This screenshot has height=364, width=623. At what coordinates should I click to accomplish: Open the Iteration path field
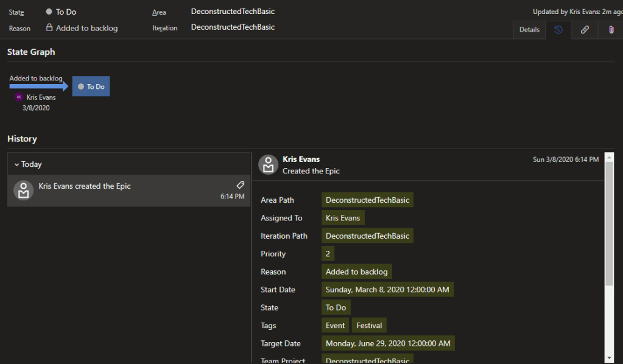(x=233, y=27)
